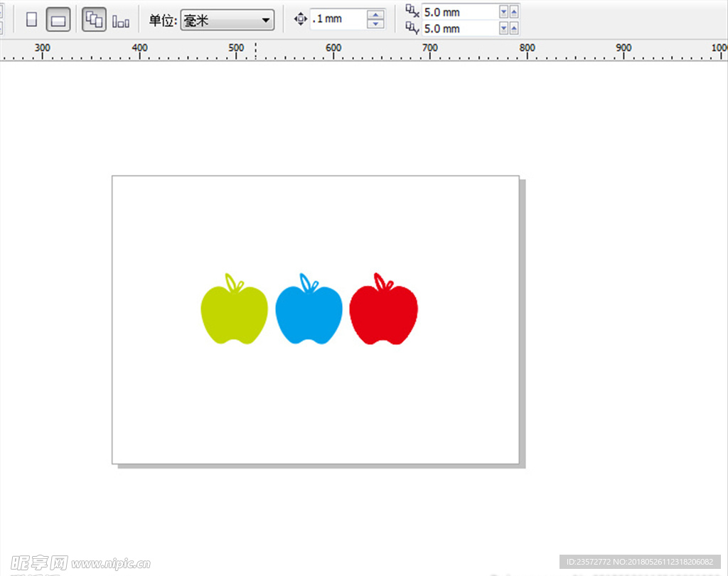Select the red apple shape
This screenshot has width=728, height=576.
(x=383, y=314)
